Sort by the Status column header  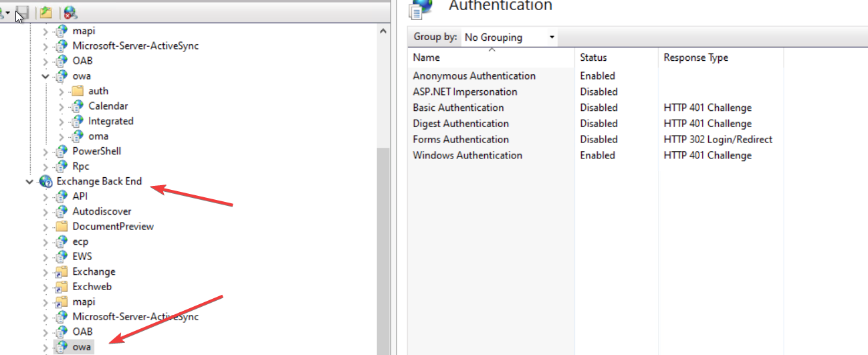tap(617, 57)
